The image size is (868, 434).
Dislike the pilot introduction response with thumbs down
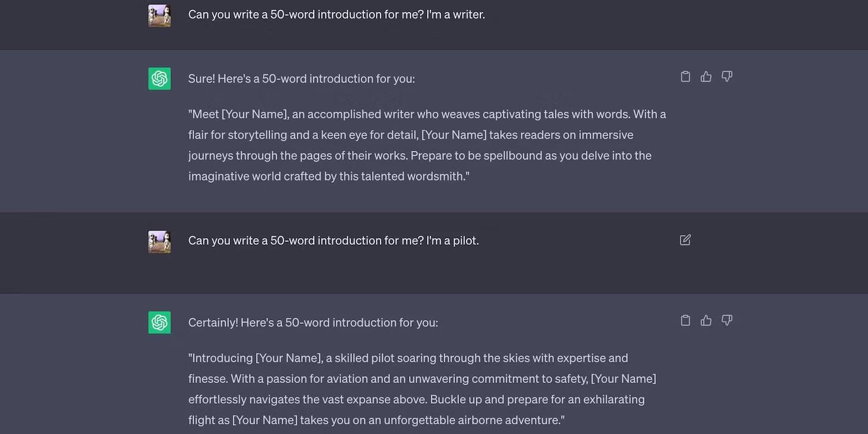(x=727, y=320)
